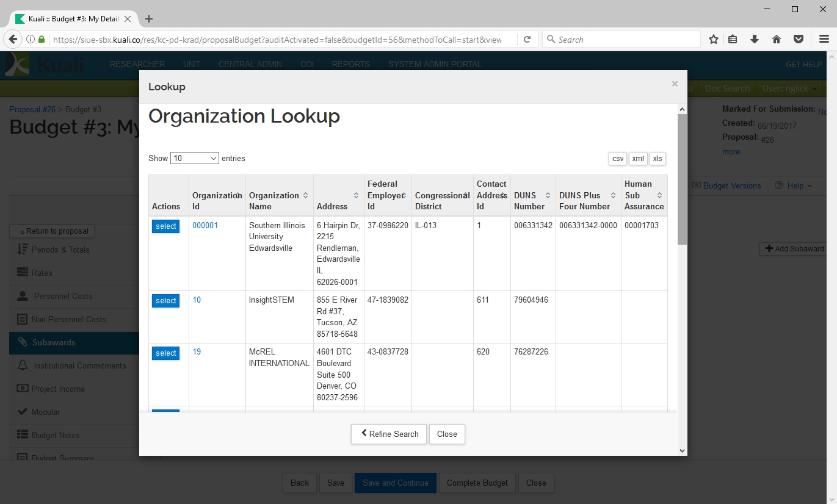Reload the page with refresh icon
837x504 pixels.
click(x=527, y=40)
